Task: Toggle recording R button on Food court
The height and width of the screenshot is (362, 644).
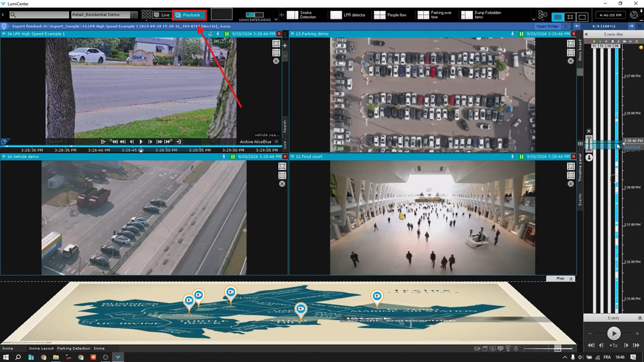Action: [574, 157]
